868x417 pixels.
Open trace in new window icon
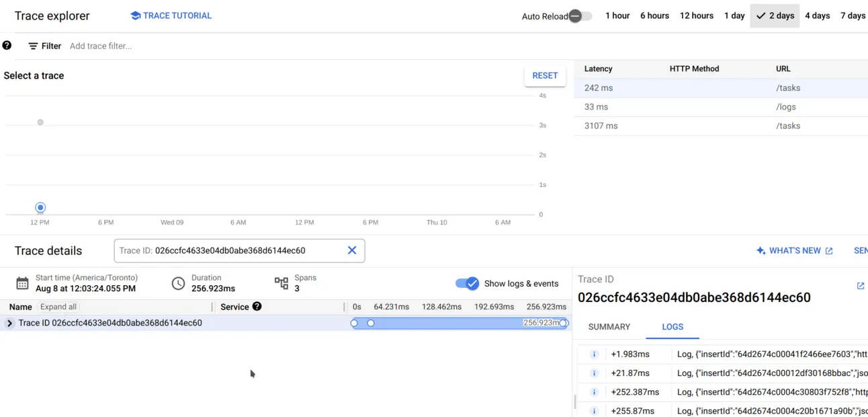[x=861, y=286]
